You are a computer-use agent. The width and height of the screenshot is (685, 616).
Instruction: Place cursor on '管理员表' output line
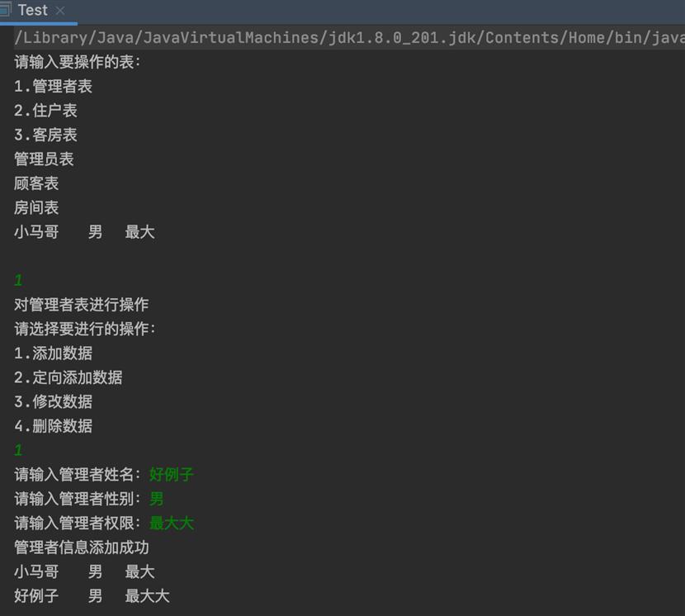(44, 159)
